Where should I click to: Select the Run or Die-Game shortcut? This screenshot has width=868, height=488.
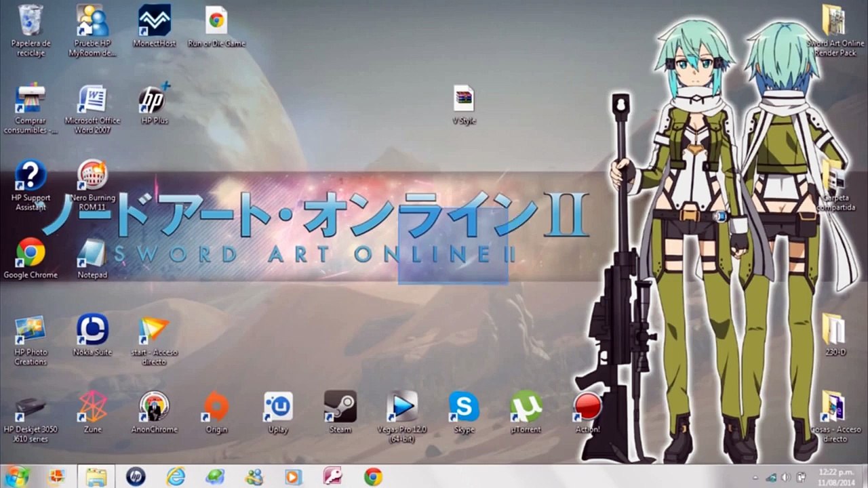(216, 26)
